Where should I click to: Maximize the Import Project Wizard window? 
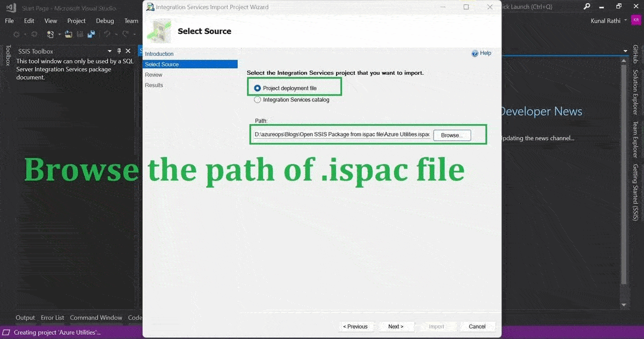466,7
